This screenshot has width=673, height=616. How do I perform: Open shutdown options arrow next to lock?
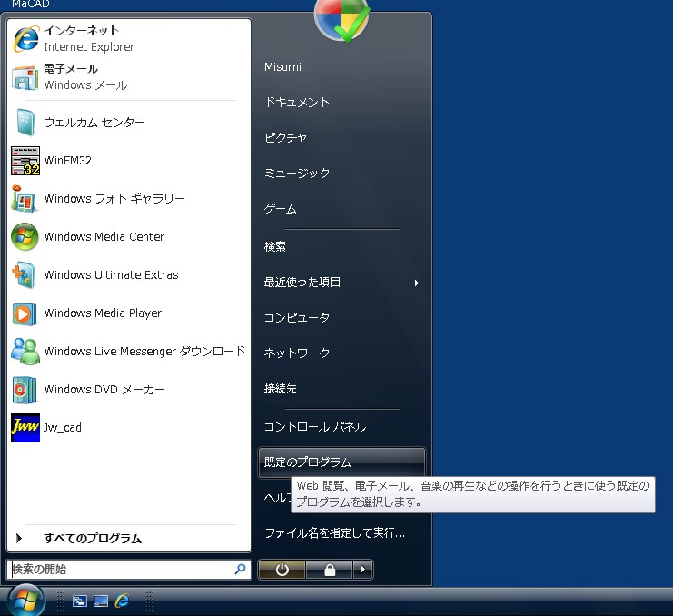pyautogui.click(x=363, y=570)
